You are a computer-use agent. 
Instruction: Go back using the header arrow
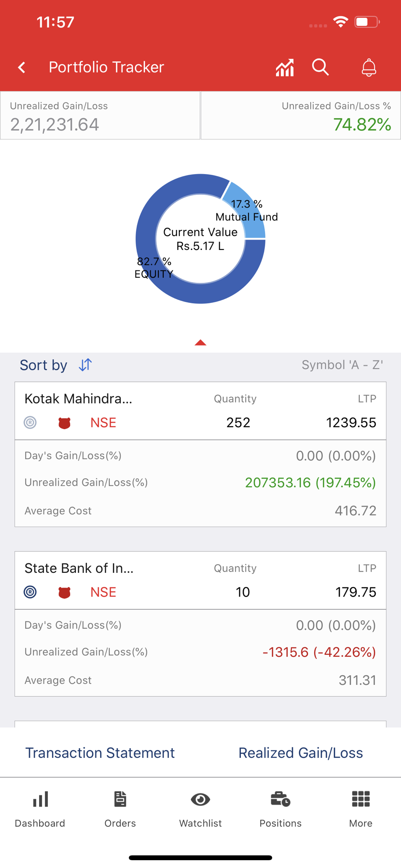pyautogui.click(x=22, y=67)
